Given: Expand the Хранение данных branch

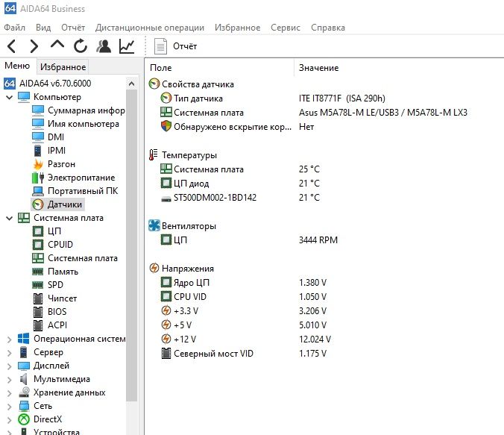Looking at the screenshot, I should click(10, 393).
